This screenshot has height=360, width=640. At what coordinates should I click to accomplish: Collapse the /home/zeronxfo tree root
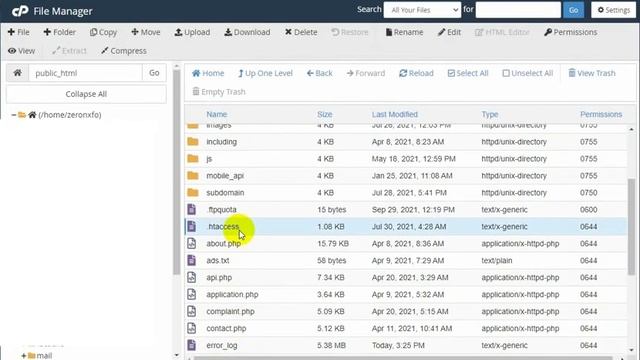tap(13, 115)
